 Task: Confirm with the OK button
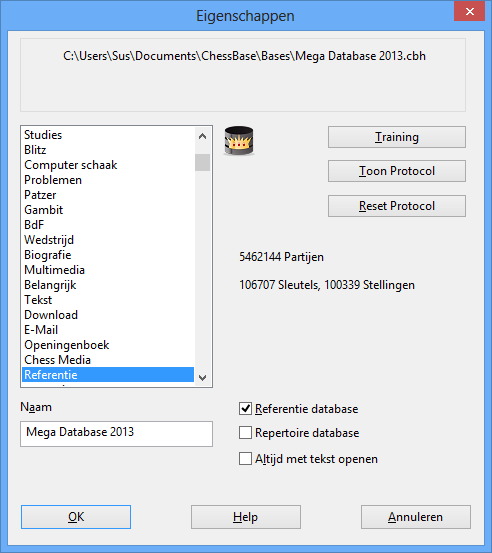click(x=76, y=517)
